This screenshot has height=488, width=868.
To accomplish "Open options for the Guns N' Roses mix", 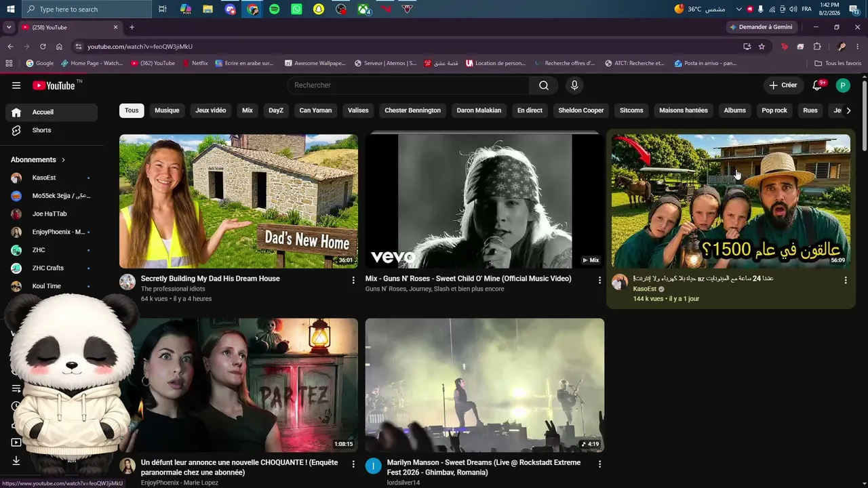I will point(599,280).
